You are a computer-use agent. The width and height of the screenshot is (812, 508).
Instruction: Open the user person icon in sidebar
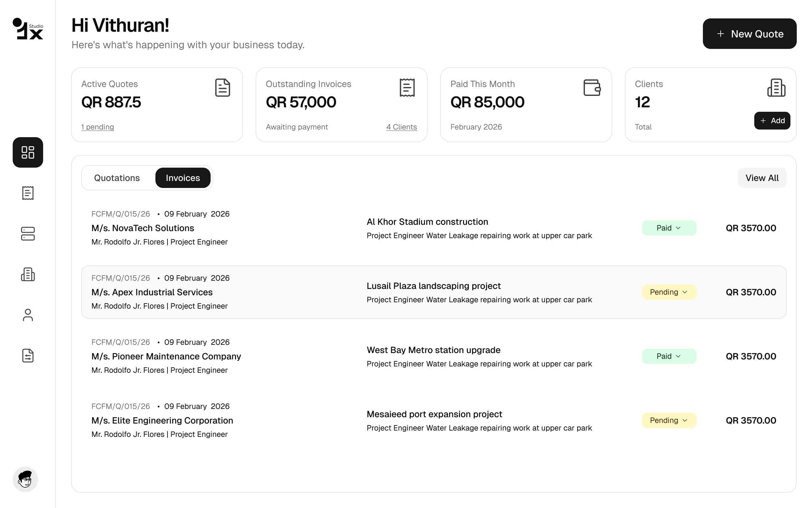click(x=28, y=315)
